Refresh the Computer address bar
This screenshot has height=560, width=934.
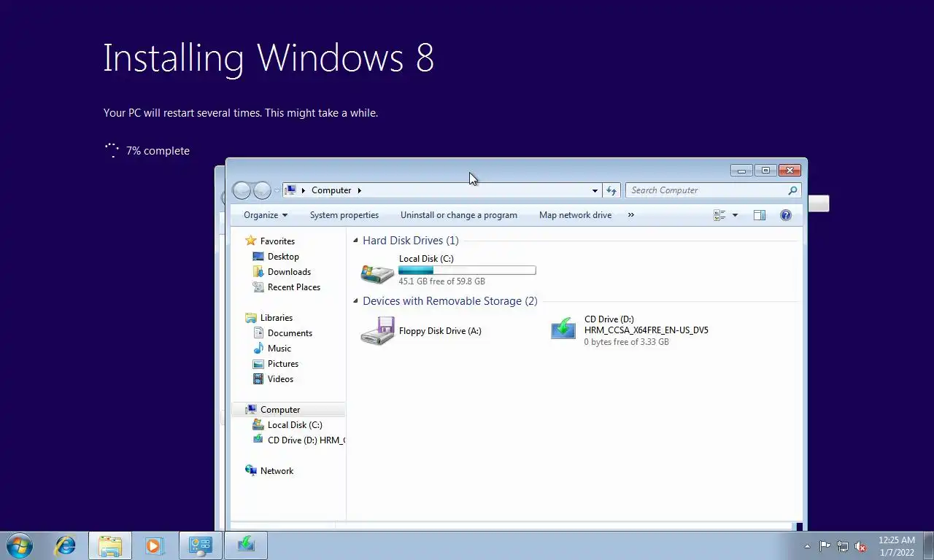(x=611, y=190)
